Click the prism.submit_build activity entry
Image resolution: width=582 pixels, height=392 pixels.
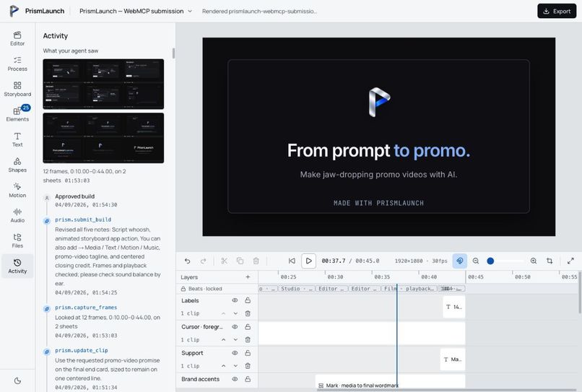83,219
